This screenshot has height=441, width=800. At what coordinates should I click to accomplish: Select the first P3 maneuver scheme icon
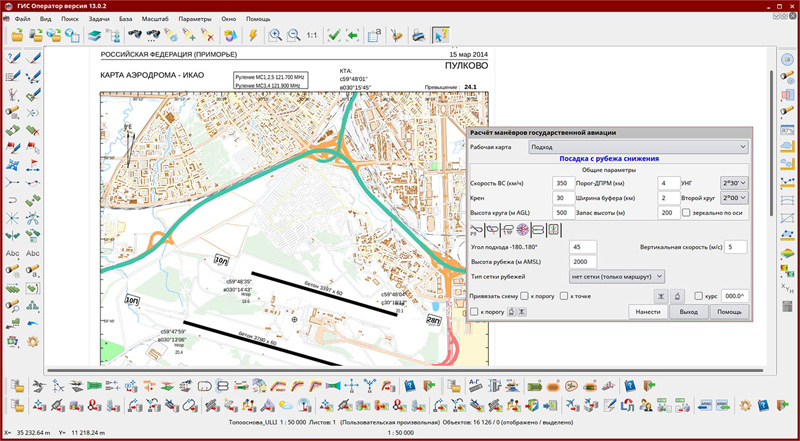tap(477, 231)
